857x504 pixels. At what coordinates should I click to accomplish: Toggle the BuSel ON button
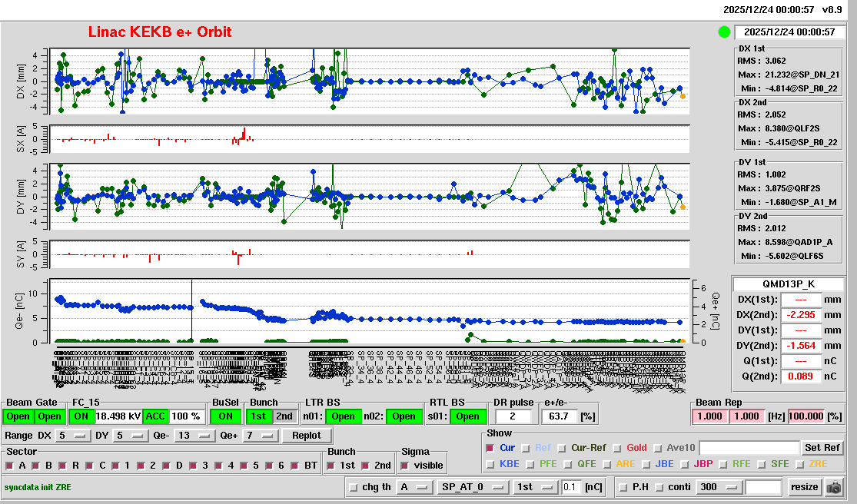[x=225, y=416]
